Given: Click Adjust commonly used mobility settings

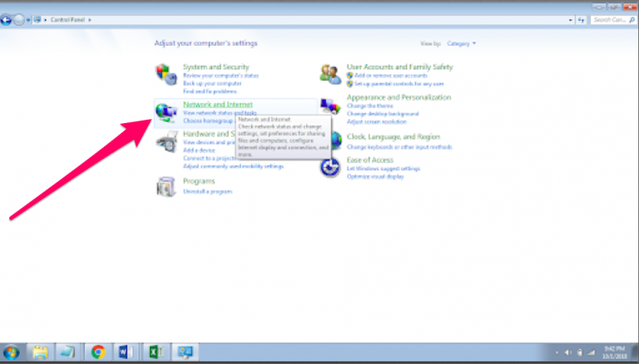Looking at the screenshot, I should pyautogui.click(x=233, y=166).
